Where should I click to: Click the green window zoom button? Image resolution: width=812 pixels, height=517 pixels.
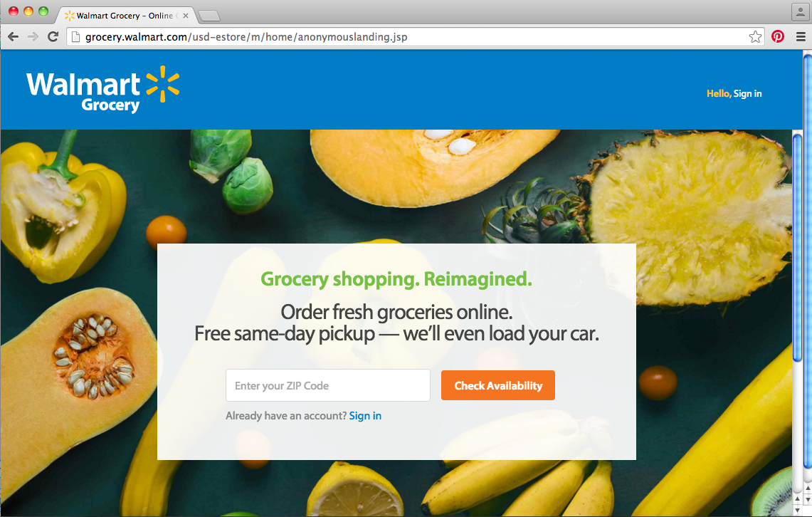click(43, 11)
